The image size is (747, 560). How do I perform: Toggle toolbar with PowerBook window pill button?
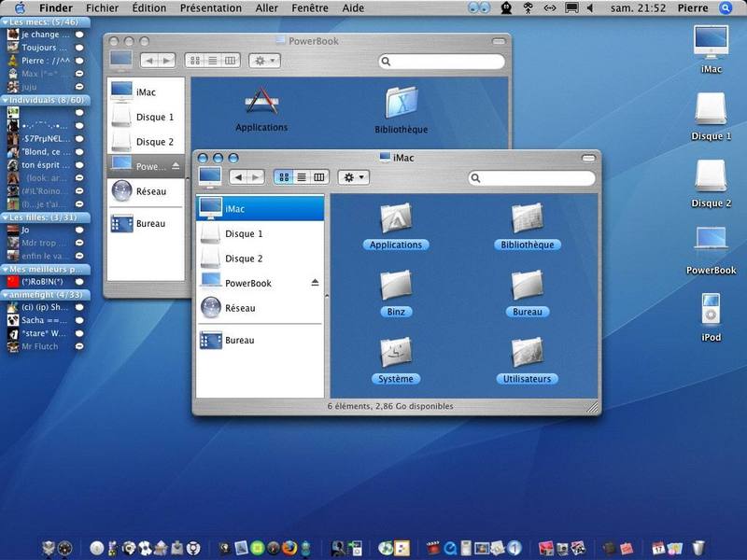tap(499, 41)
